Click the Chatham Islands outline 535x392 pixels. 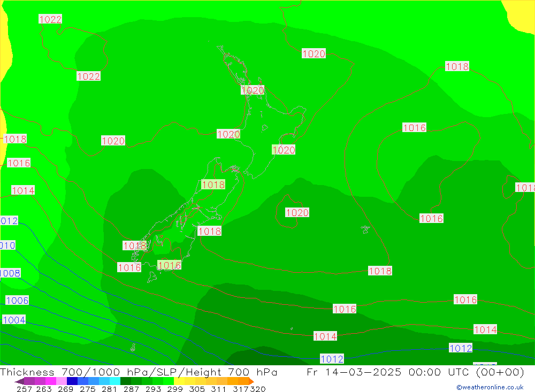pyautogui.click(x=365, y=229)
